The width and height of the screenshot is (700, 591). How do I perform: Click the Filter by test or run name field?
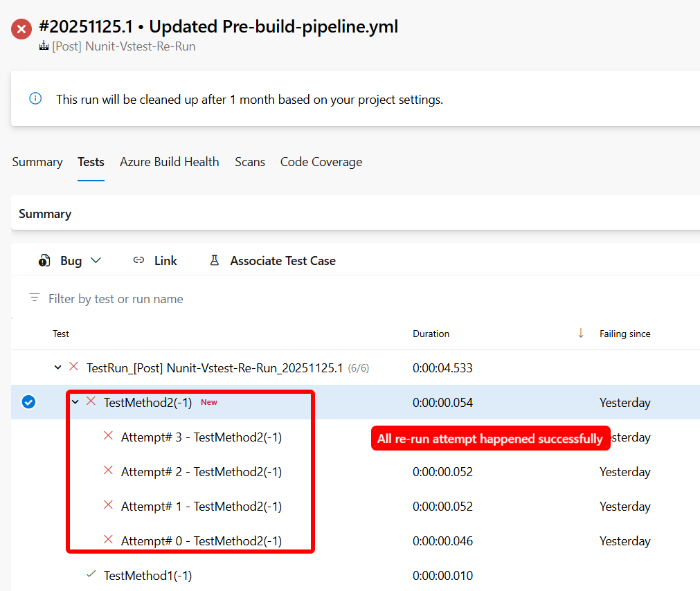pyautogui.click(x=208, y=299)
